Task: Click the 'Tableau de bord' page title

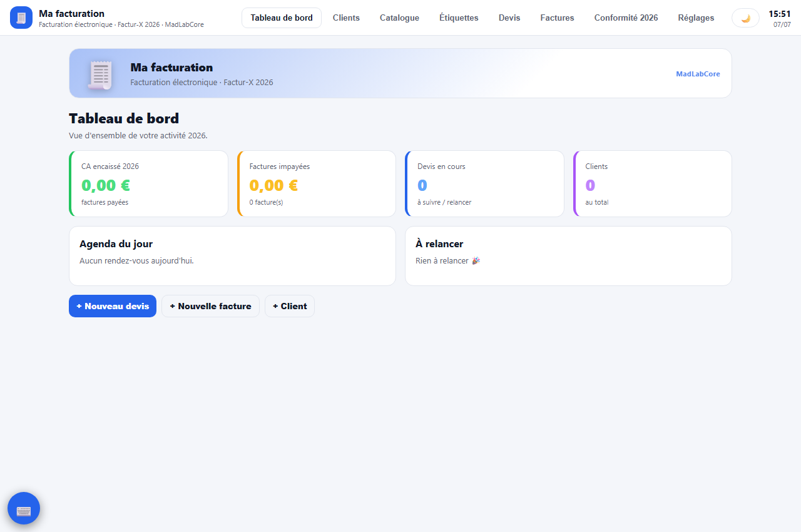Action: click(124, 118)
